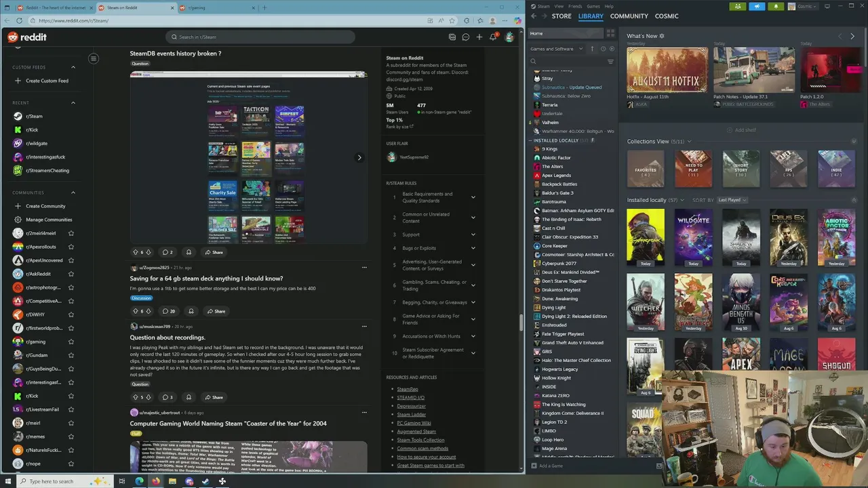
Task: Open Steam Friends menu
Action: (575, 6)
